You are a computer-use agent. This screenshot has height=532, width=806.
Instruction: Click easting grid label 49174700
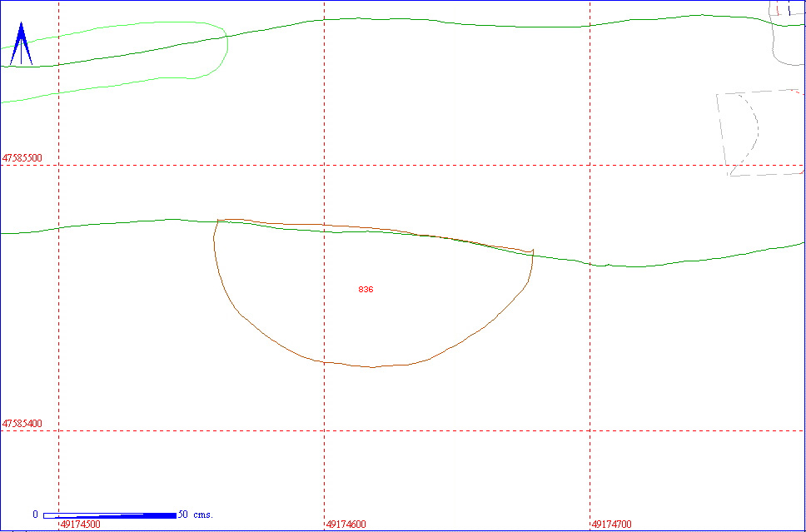(x=612, y=525)
